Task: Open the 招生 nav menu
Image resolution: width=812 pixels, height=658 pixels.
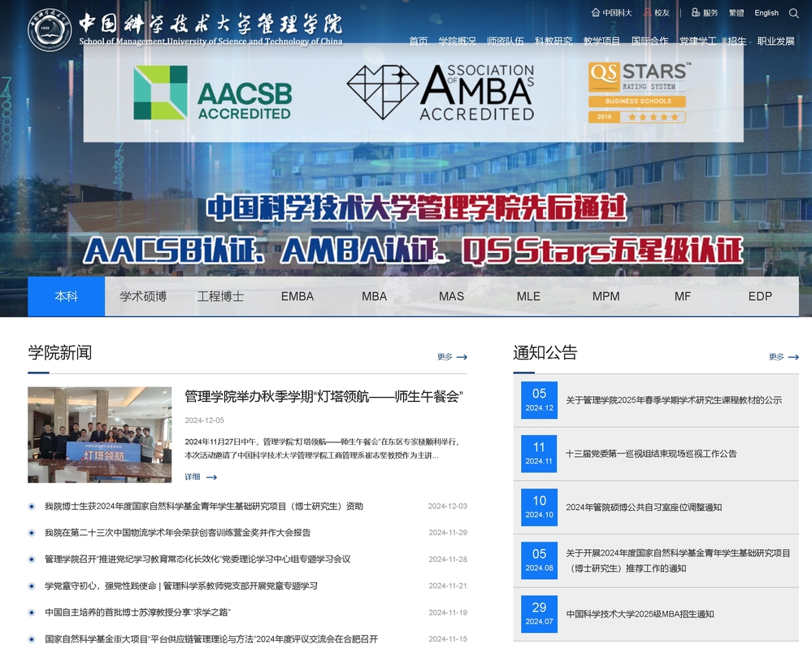Action: coord(737,41)
